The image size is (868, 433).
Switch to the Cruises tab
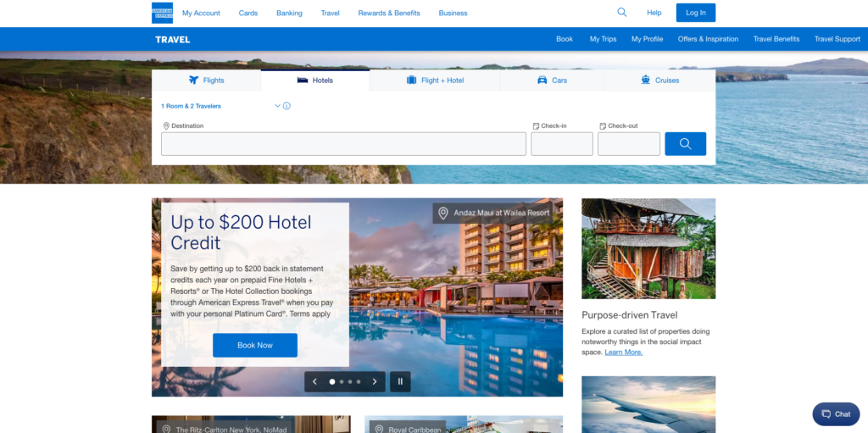point(659,80)
